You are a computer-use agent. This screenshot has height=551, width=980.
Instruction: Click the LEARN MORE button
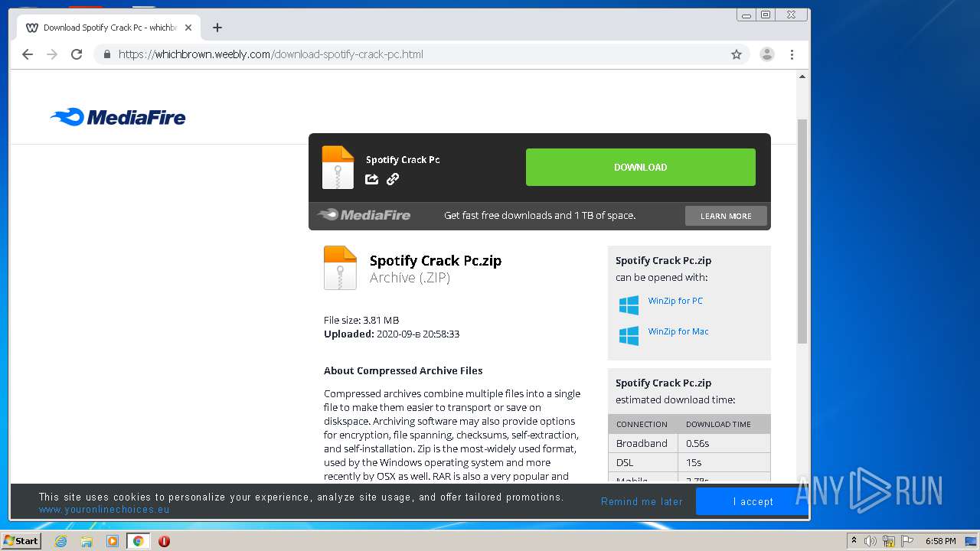pyautogui.click(x=726, y=216)
